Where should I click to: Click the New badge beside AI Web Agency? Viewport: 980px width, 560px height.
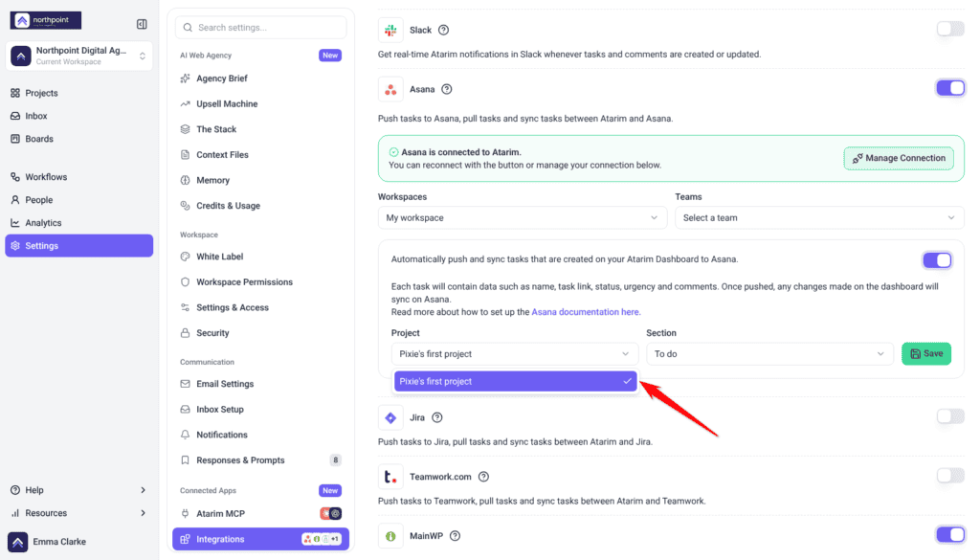330,55
